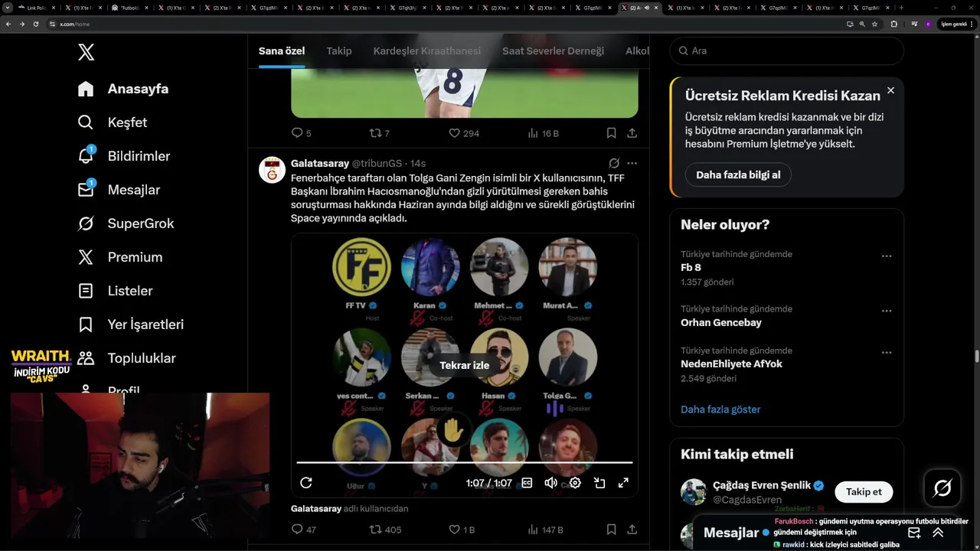
Task: Open Topluluklar communities
Action: click(x=126, y=358)
